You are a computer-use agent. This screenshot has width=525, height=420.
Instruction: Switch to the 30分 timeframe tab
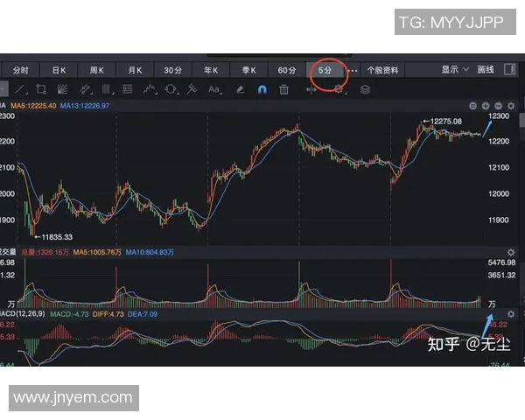pos(172,70)
